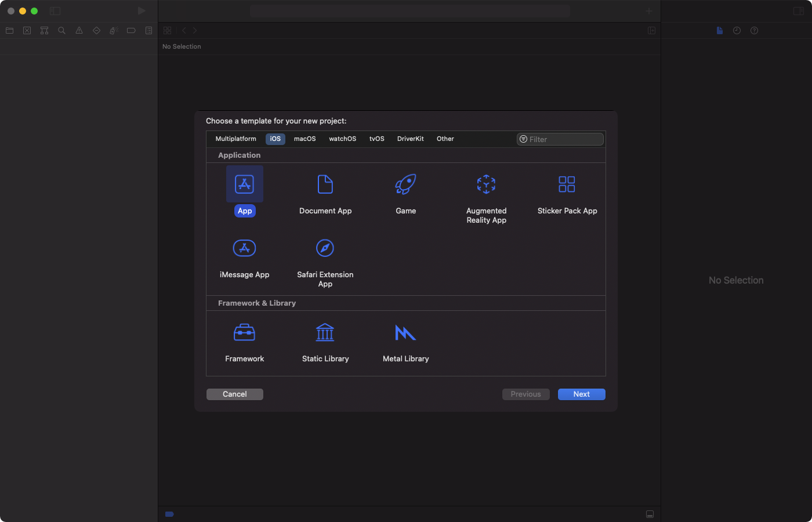Image resolution: width=812 pixels, height=522 pixels.
Task: Click the Application section header
Action: click(240, 155)
